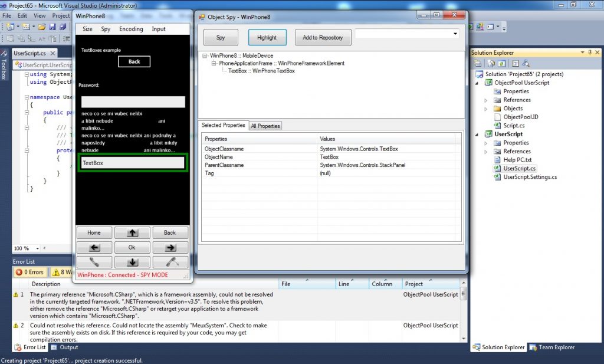Click the Add to Repository button

coord(323,37)
